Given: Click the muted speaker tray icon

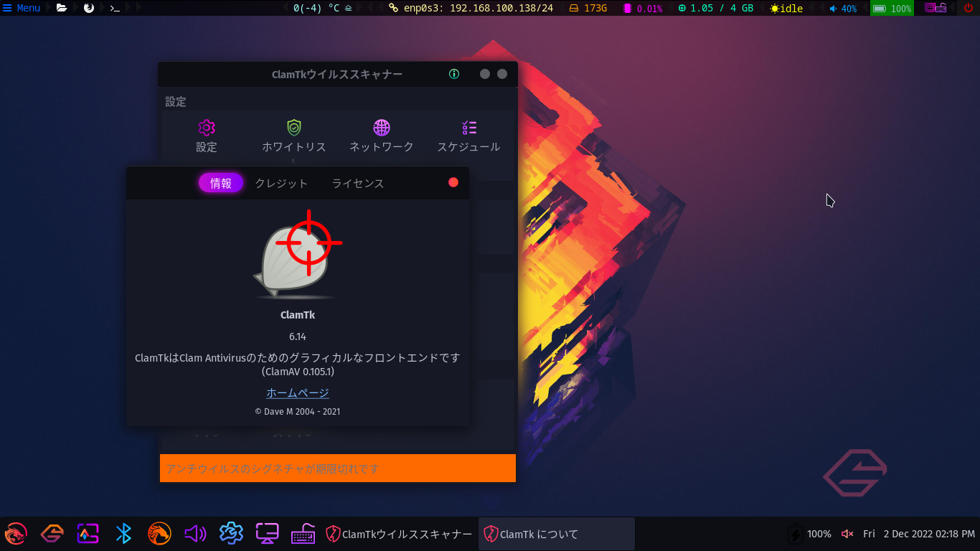Looking at the screenshot, I should (x=847, y=534).
